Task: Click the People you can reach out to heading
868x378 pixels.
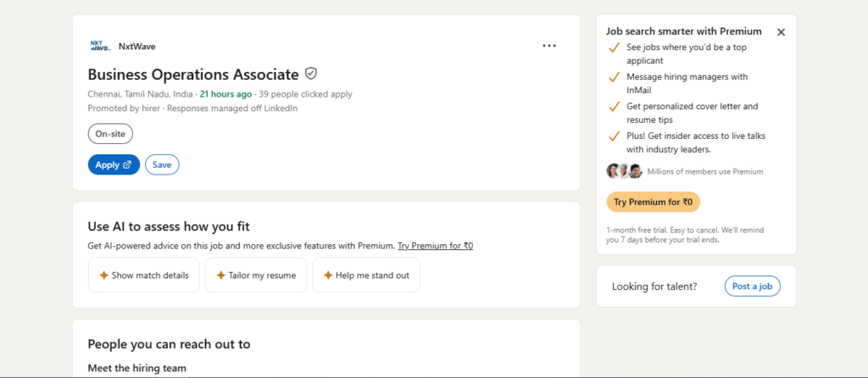Action: coord(169,344)
